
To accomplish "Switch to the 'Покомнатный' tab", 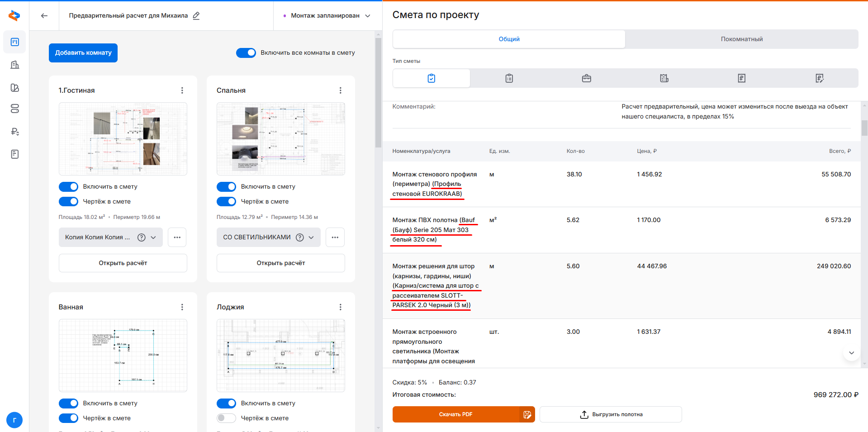I will (741, 39).
